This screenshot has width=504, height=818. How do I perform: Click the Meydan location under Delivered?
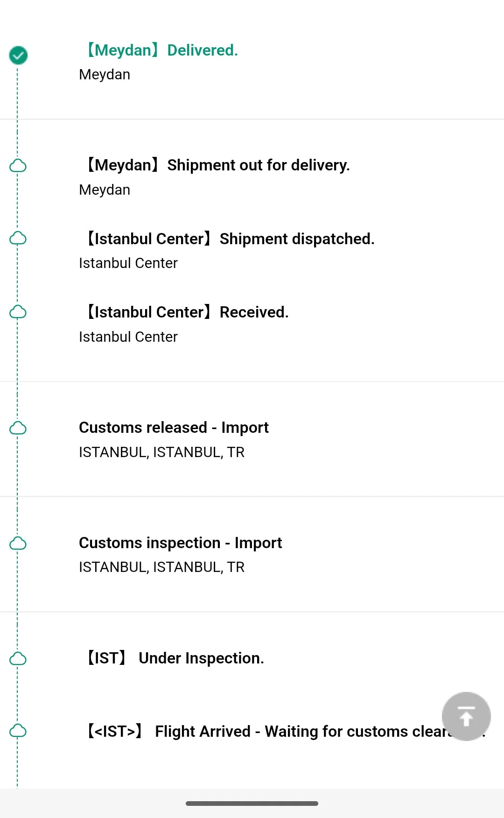105,75
